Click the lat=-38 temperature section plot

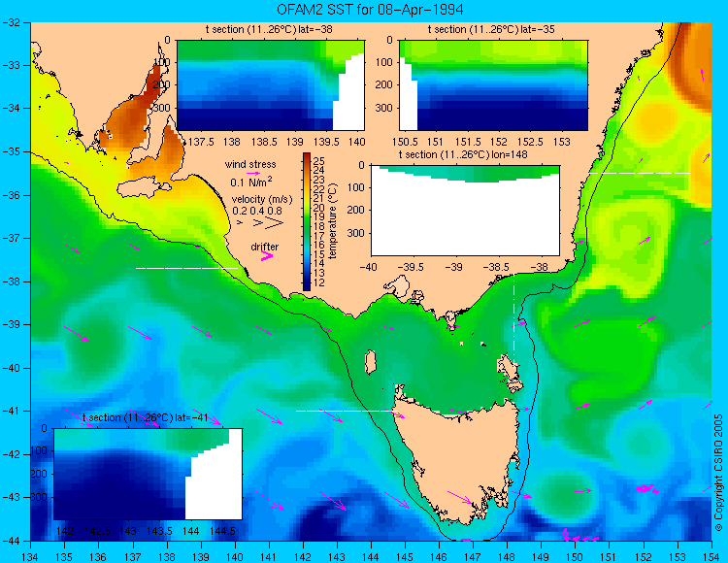coord(271,85)
